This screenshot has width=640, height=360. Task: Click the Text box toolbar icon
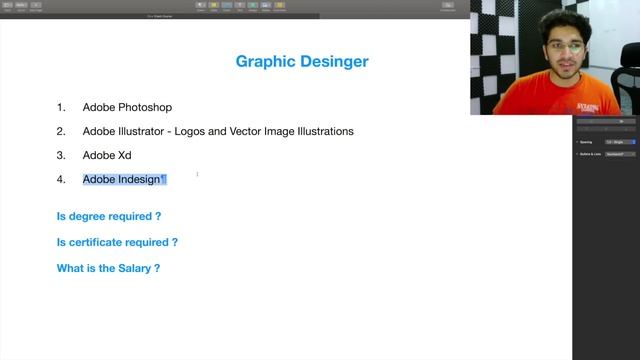point(240,5)
